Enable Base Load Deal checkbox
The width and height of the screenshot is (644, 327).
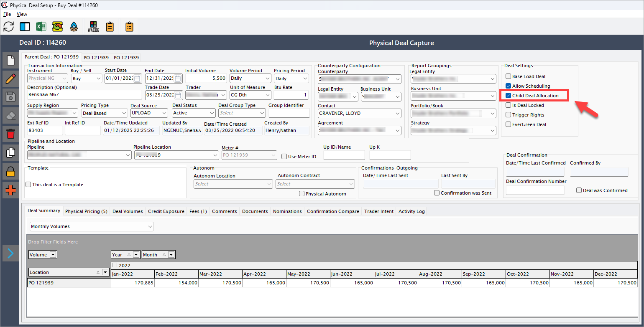pyautogui.click(x=508, y=76)
